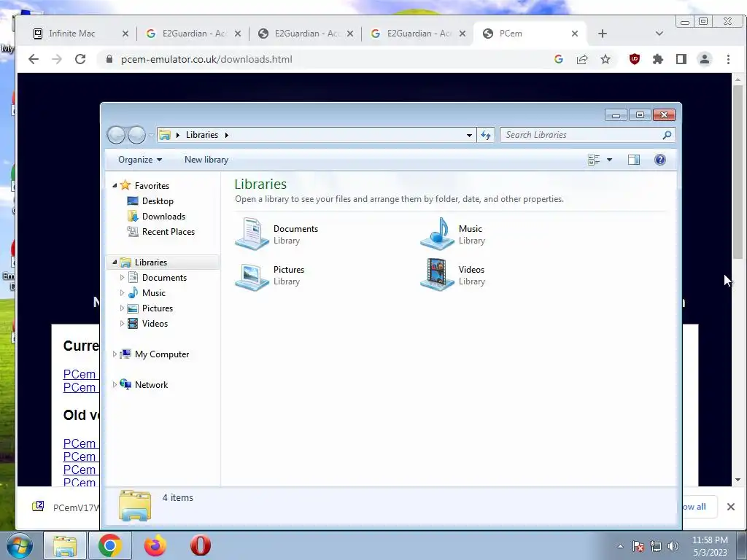Expand the Music tree node
Image resolution: width=747 pixels, height=560 pixels.
pos(122,293)
